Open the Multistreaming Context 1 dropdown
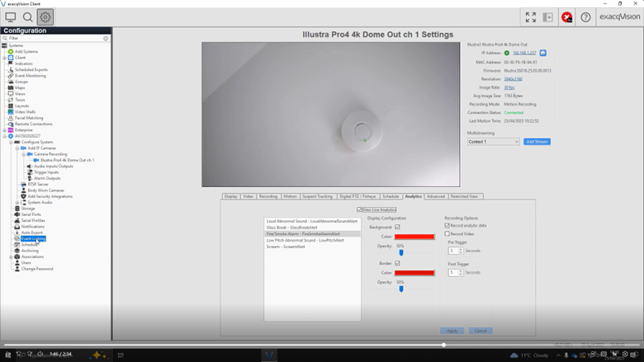 click(x=493, y=142)
